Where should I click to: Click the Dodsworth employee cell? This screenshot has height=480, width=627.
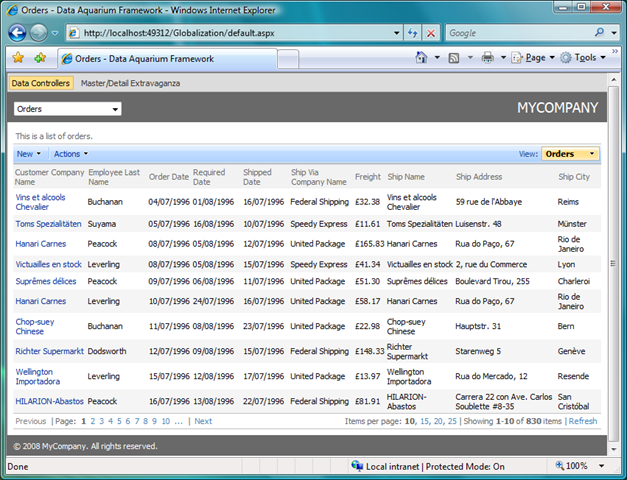(x=107, y=351)
